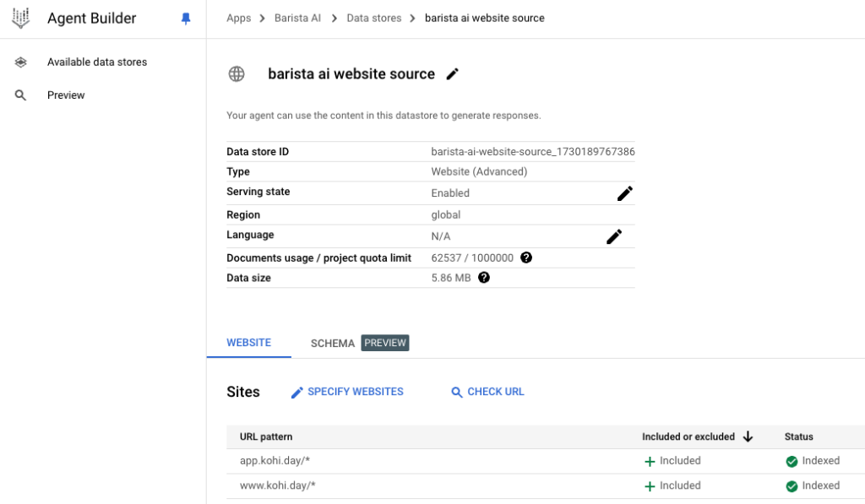Click the datastore description sentence
Viewport: 865px width, 504px height.
tap(384, 116)
